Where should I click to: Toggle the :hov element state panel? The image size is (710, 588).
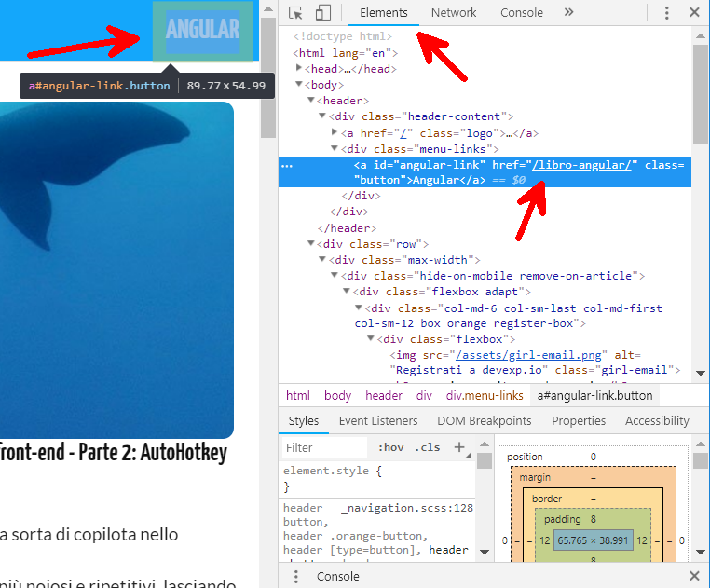point(390,447)
